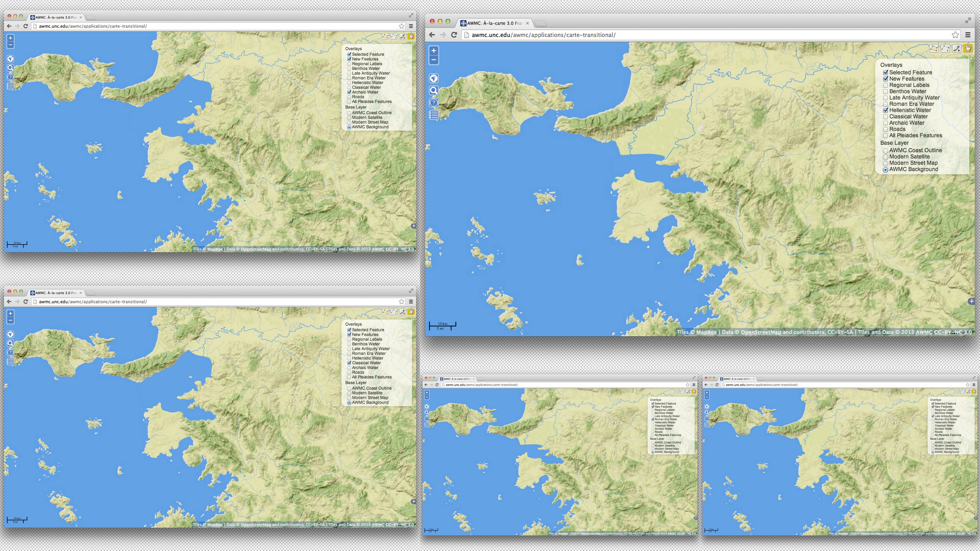Open Chrome menu in largest window

[968, 35]
